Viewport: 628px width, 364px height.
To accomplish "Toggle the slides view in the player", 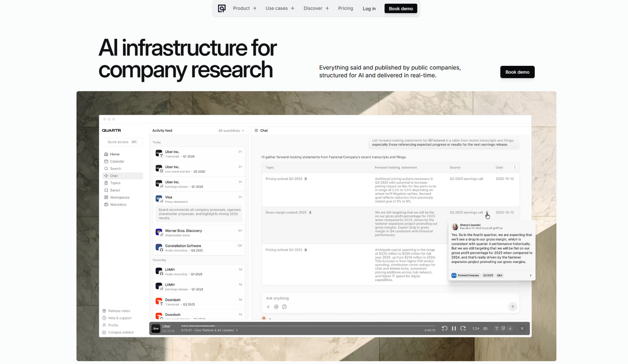I will [x=503, y=328].
